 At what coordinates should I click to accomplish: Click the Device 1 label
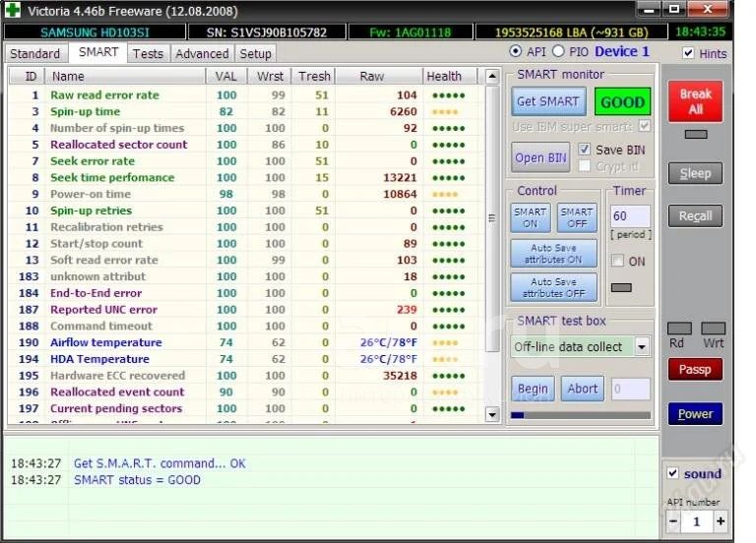622,51
